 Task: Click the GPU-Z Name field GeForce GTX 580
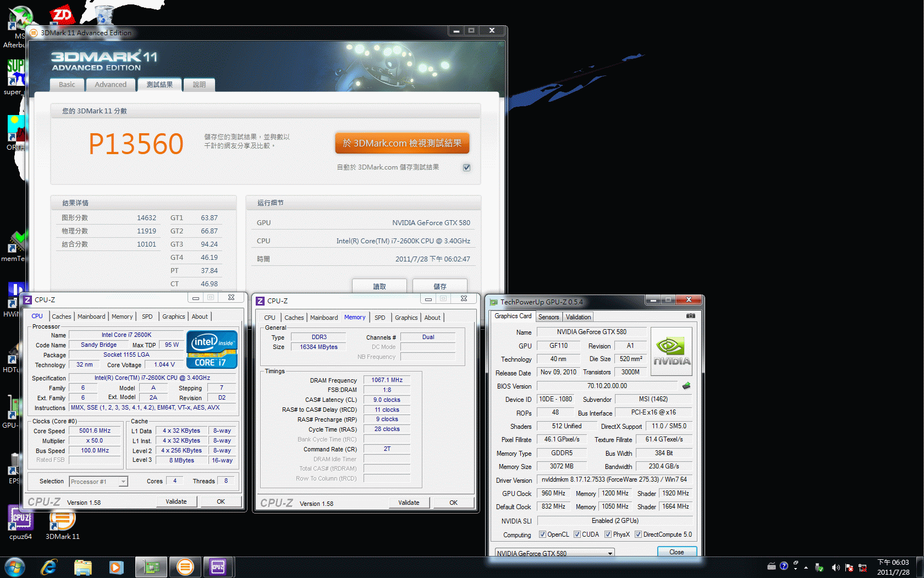pos(591,332)
